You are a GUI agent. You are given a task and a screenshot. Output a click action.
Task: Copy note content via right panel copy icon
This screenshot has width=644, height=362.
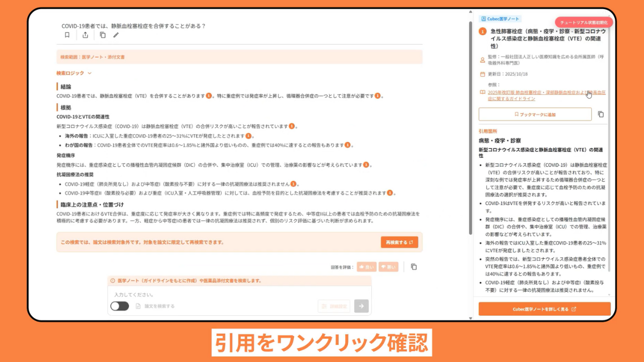pyautogui.click(x=602, y=114)
